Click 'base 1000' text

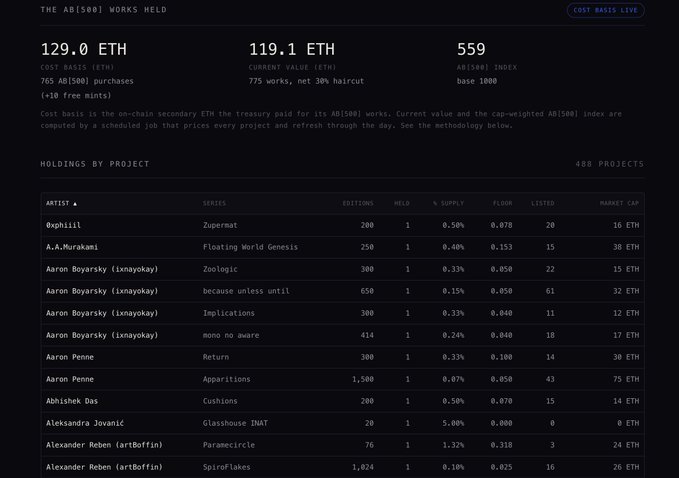(x=477, y=81)
